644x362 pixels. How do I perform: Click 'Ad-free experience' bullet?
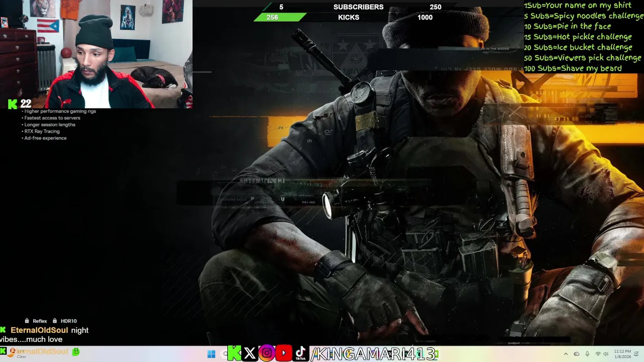(44, 138)
